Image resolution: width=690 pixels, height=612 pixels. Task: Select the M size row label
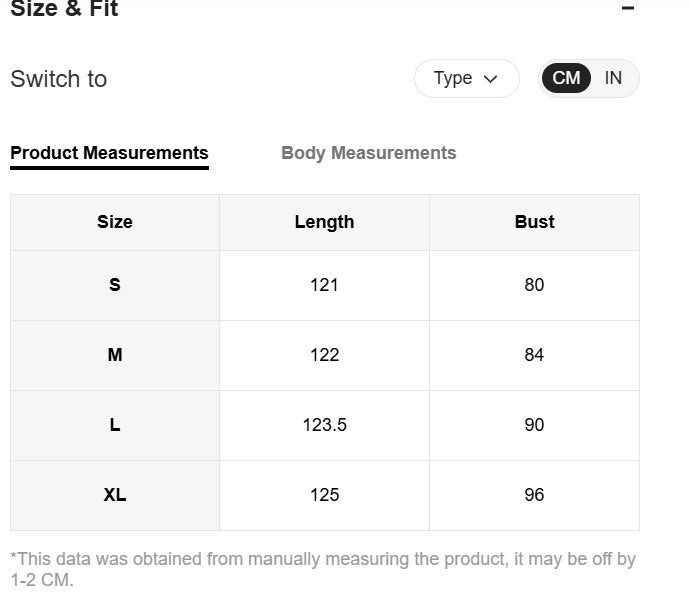click(x=115, y=355)
